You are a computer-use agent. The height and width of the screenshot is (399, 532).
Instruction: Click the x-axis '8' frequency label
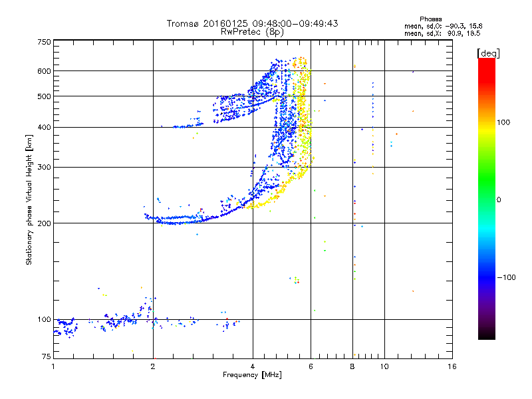352,366
